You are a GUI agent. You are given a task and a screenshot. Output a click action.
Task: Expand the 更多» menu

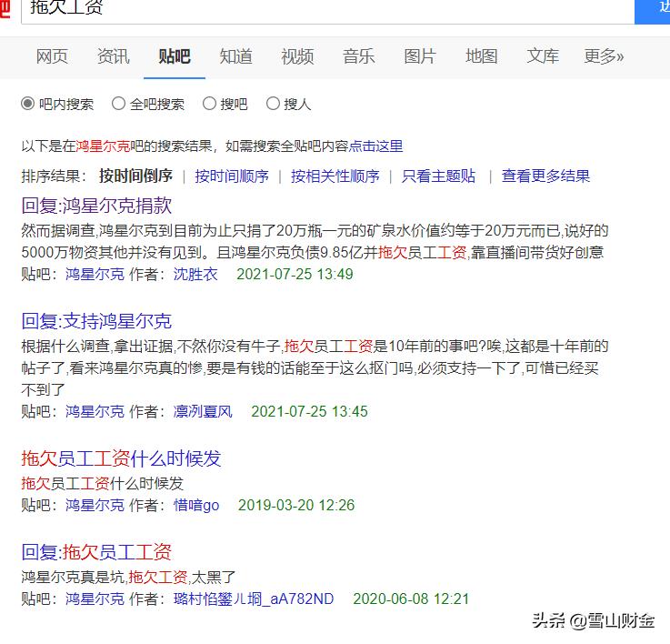(x=604, y=56)
